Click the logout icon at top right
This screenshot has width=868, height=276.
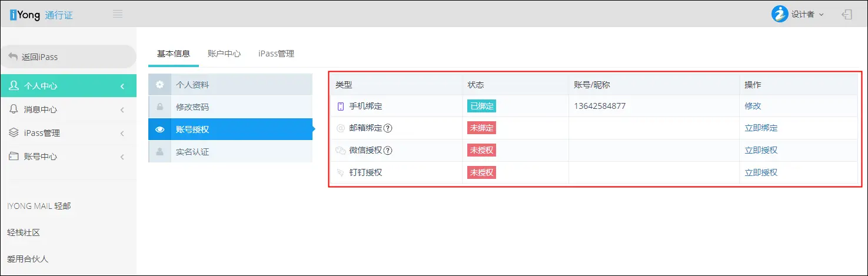tap(847, 14)
